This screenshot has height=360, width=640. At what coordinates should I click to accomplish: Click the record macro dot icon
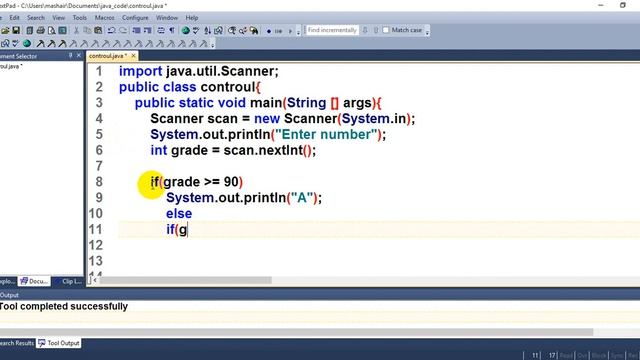coord(269,31)
